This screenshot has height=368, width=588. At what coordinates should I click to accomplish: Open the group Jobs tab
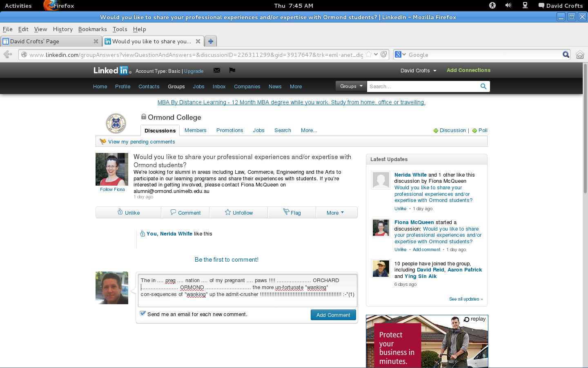point(258,130)
